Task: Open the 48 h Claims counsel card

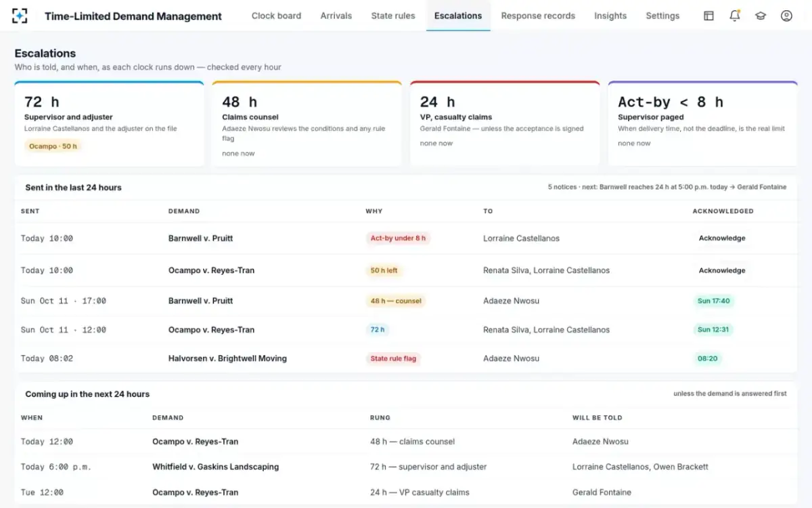Action: tap(307, 124)
